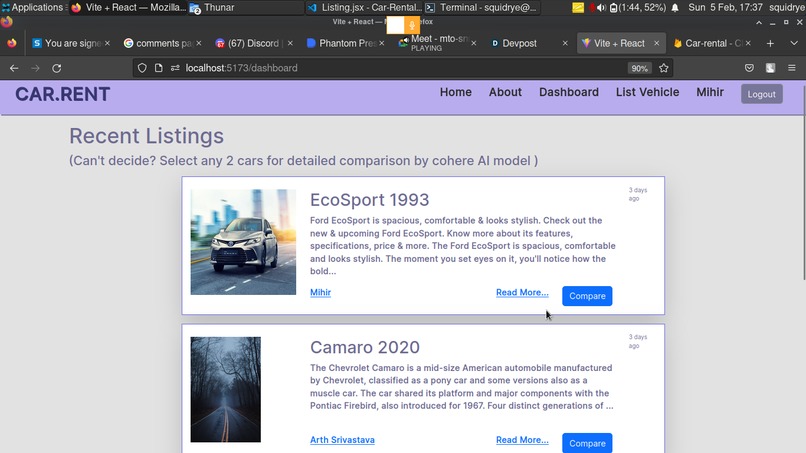806x453 pixels.
Task: Open the Pocket save icon
Action: (749, 68)
